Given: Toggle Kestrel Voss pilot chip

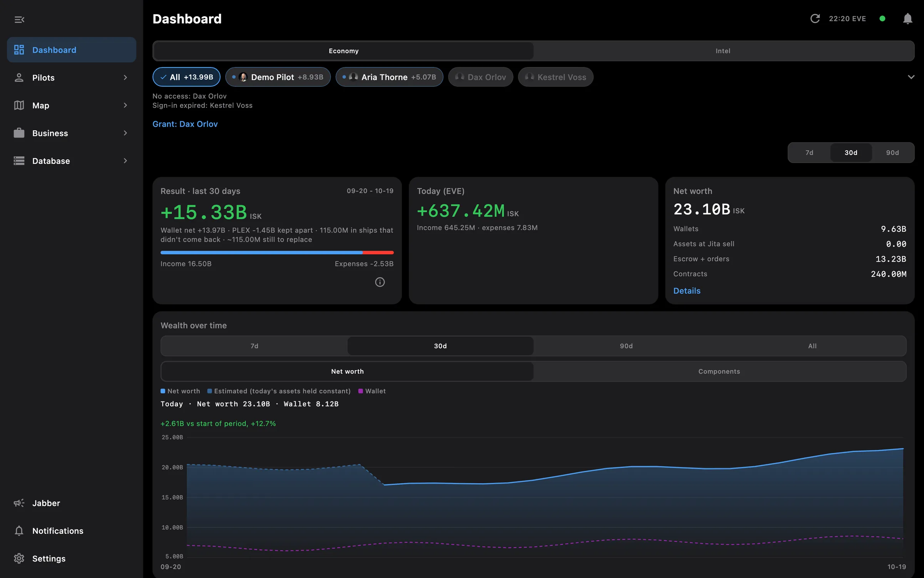Looking at the screenshot, I should pyautogui.click(x=556, y=77).
